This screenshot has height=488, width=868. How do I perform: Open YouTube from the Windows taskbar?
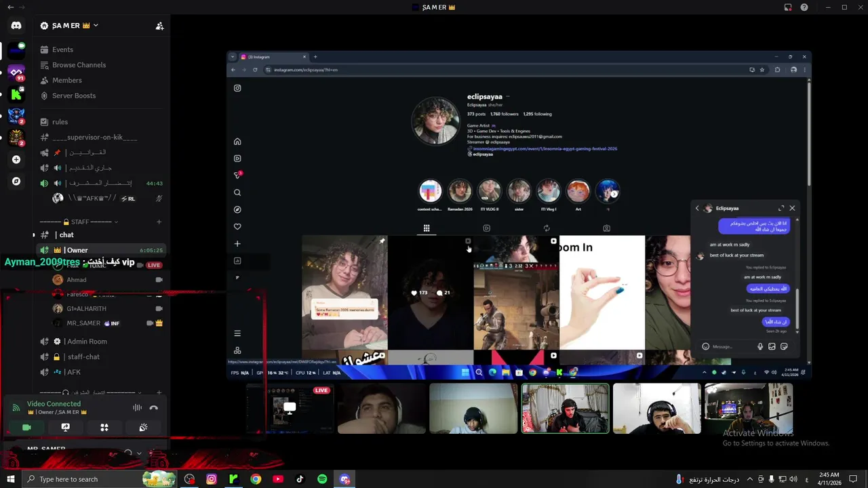pyautogui.click(x=278, y=479)
